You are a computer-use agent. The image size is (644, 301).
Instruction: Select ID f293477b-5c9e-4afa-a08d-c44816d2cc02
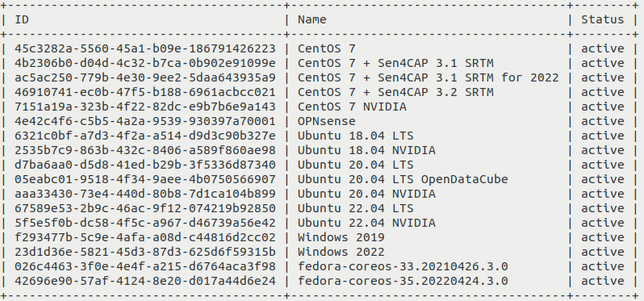tap(145, 237)
